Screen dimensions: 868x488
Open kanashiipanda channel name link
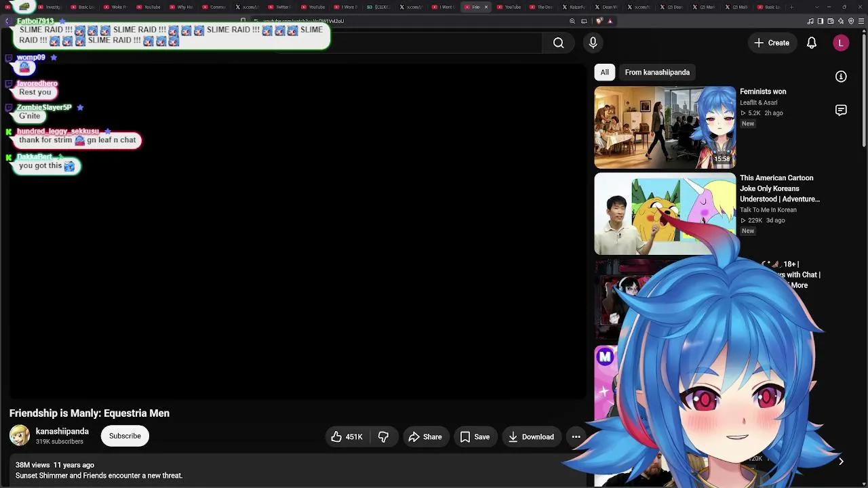pos(62,432)
